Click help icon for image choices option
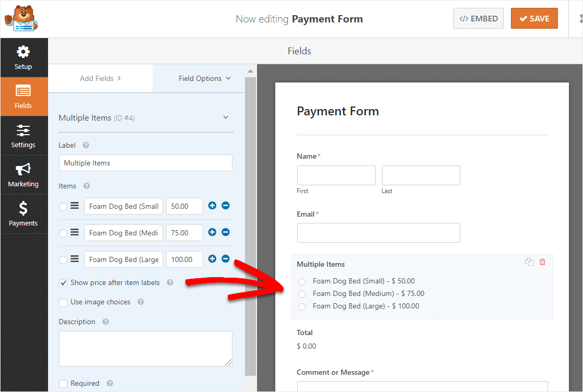Image resolution: width=583 pixels, height=392 pixels. [x=141, y=302]
